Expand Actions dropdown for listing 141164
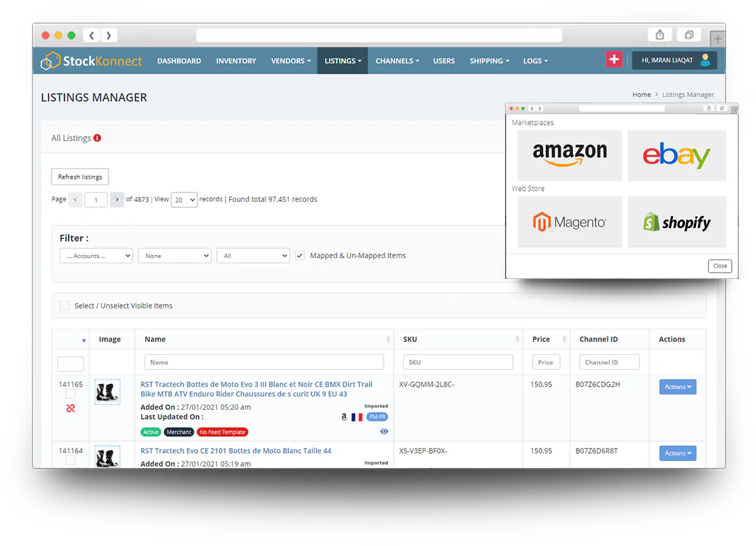Viewport: 756px width, 546px height. (677, 454)
